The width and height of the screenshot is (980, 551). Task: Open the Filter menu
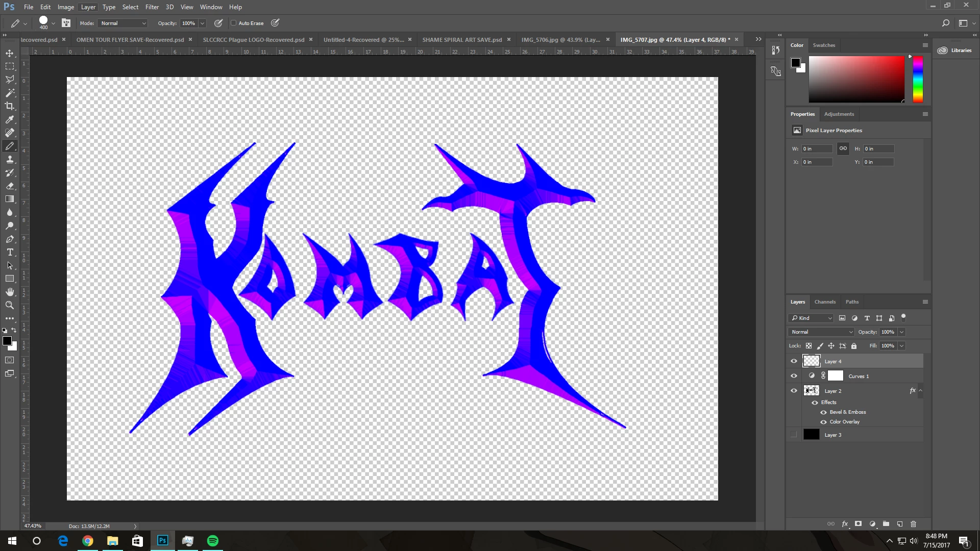[152, 7]
